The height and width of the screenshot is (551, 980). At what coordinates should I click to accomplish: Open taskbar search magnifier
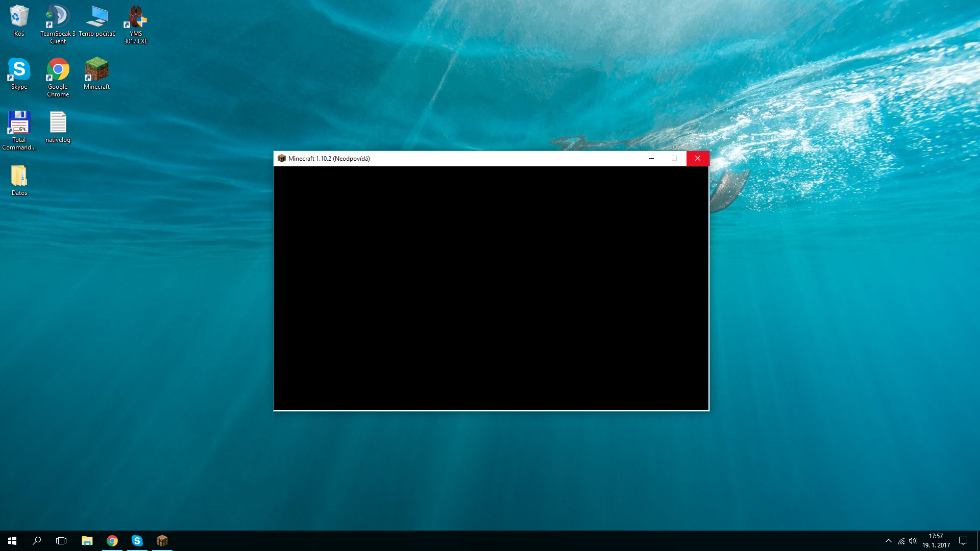pos(37,541)
